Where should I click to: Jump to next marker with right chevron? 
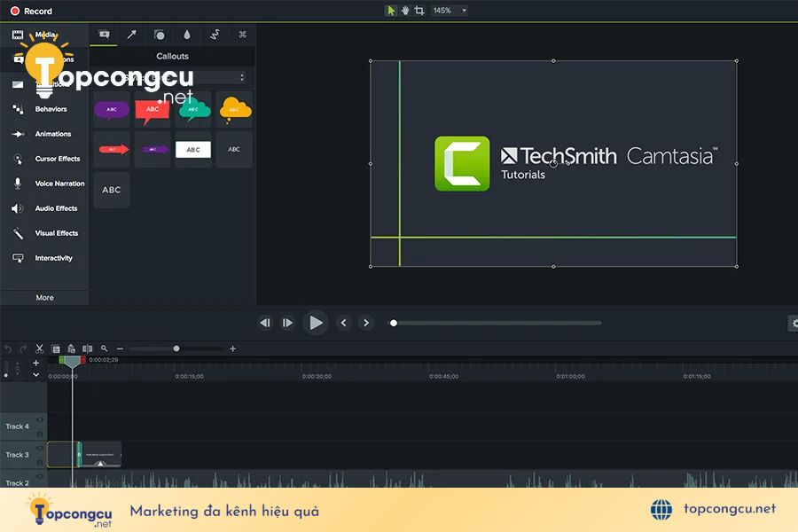(x=366, y=323)
